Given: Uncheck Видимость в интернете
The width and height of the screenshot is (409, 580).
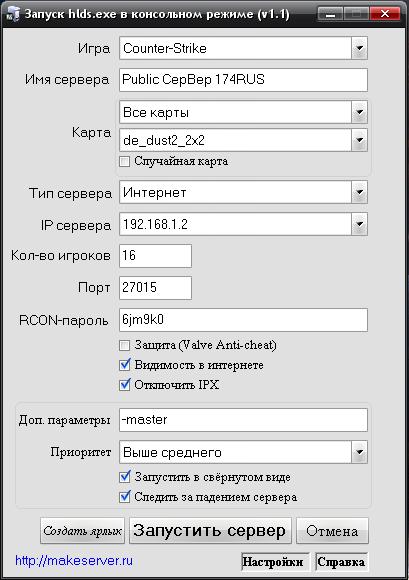Looking at the screenshot, I should click(125, 365).
